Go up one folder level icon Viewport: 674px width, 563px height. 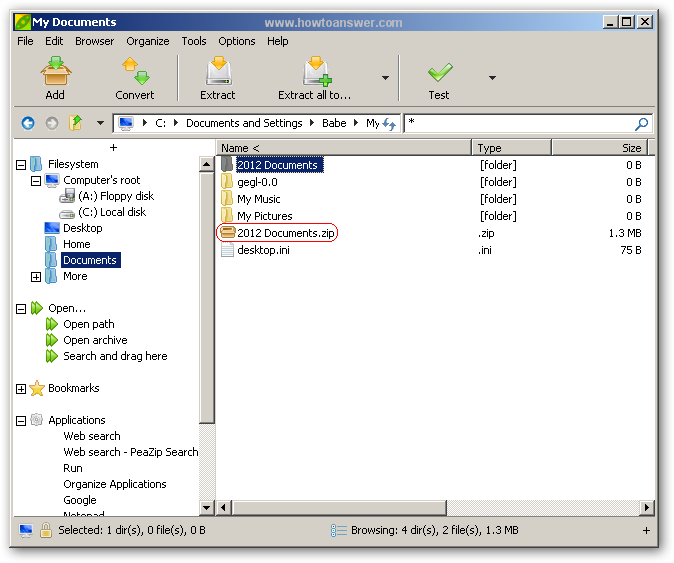coord(76,123)
